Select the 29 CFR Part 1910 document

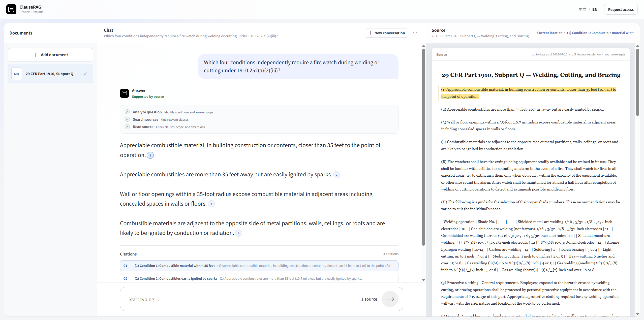pyautogui.click(x=50, y=74)
